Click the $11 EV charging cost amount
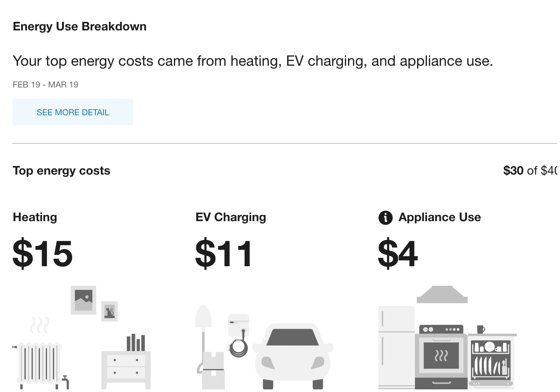560x392 pixels. click(x=224, y=254)
